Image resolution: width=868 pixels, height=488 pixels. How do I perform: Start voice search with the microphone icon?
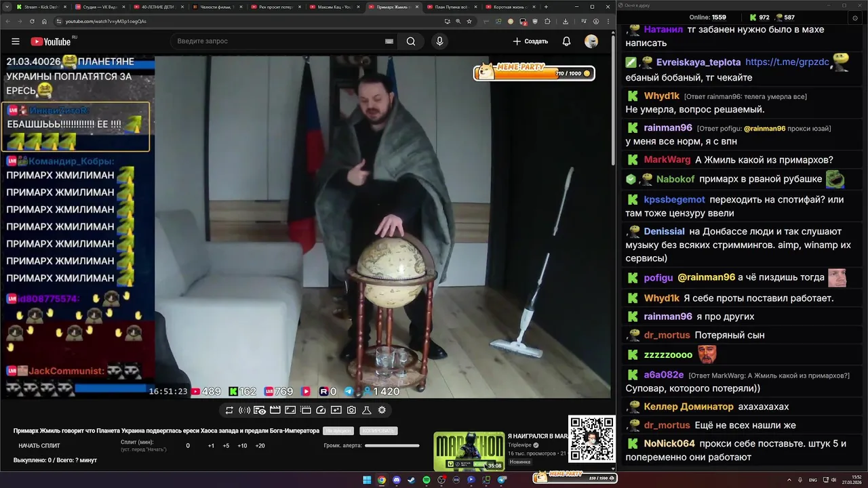(439, 41)
